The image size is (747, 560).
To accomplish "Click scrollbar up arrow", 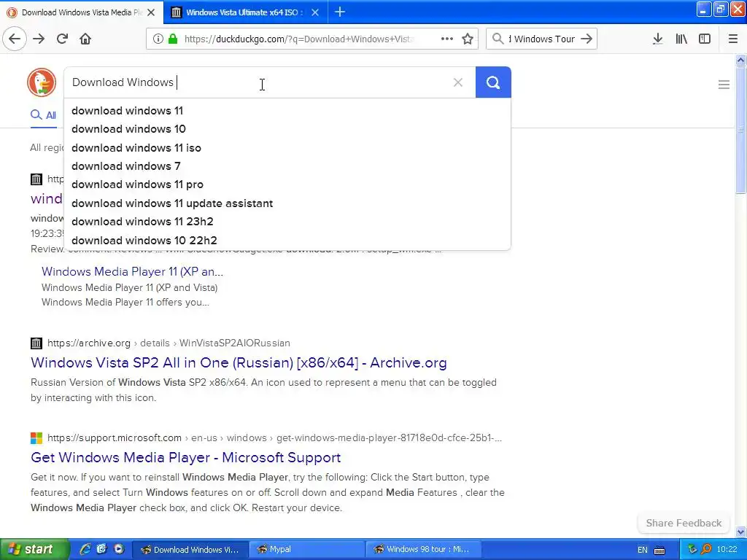I will click(x=740, y=60).
